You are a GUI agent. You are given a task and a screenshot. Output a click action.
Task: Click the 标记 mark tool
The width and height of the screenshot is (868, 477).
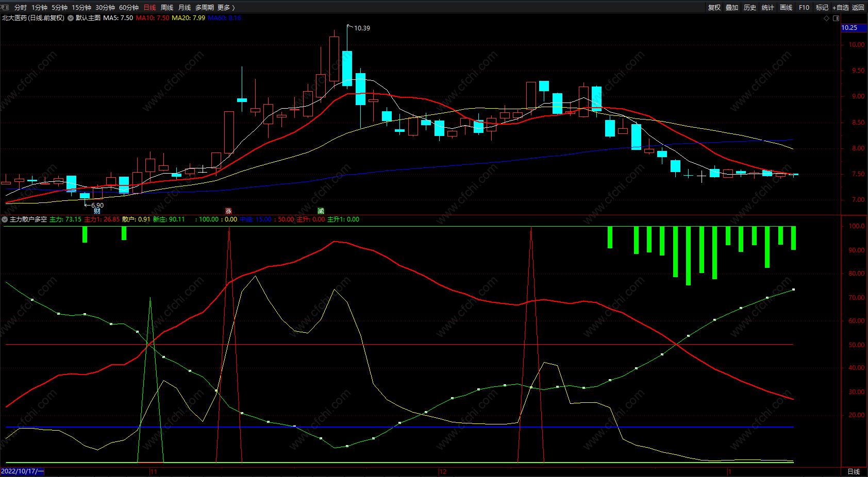coord(822,7)
